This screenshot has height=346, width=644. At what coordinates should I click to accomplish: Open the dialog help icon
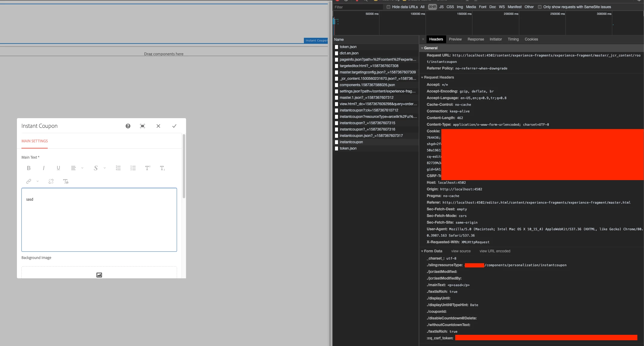pos(128,126)
